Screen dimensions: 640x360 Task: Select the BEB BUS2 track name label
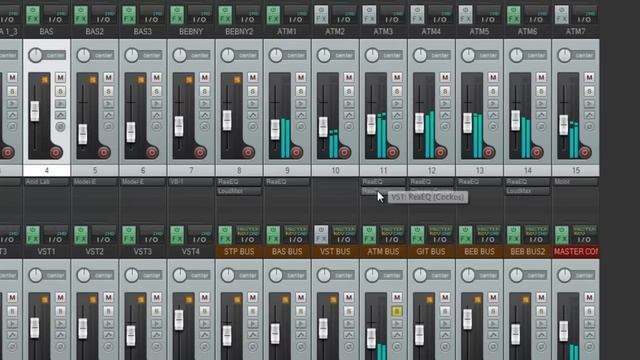click(527, 251)
